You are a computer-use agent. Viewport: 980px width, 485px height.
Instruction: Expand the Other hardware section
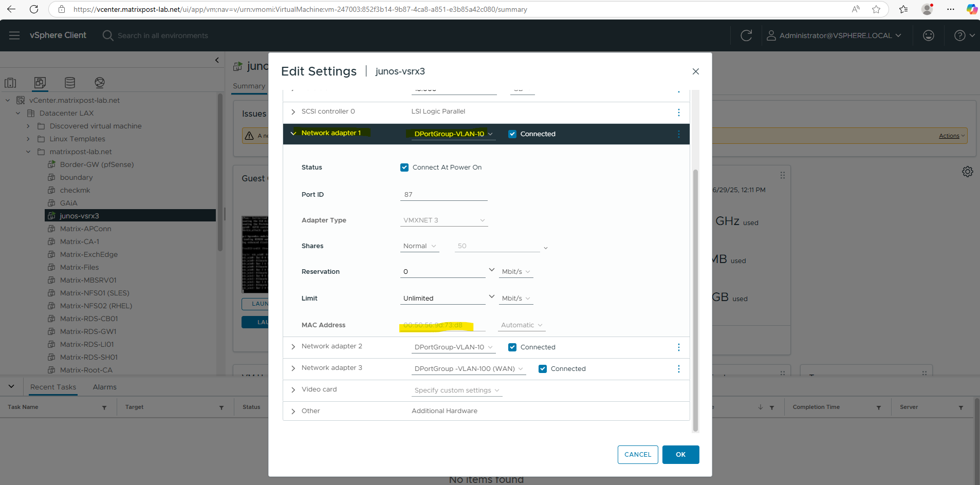[293, 412]
